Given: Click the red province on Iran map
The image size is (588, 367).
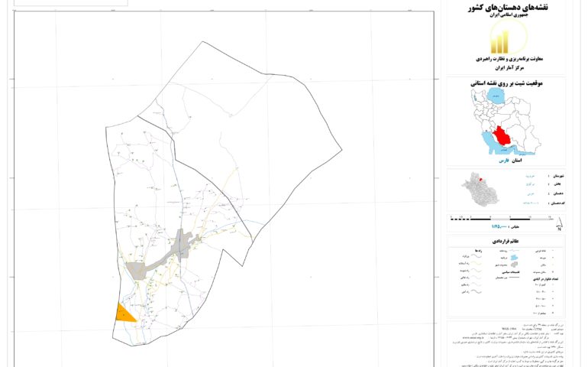Looking at the screenshot, I should 502,135.
